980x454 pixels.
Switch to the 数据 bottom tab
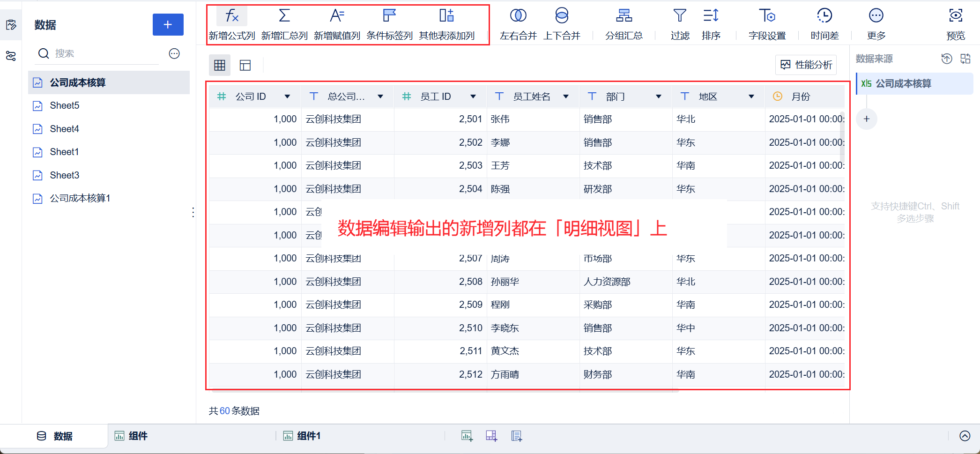coord(54,436)
